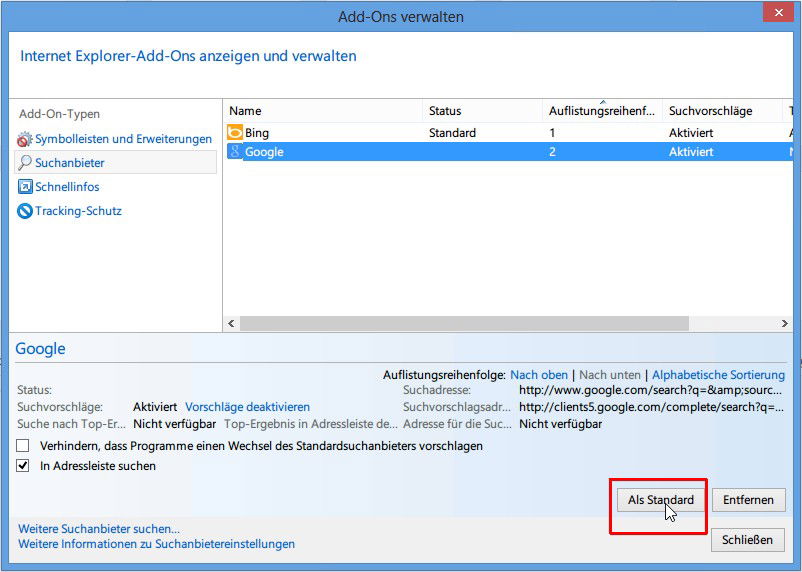This screenshot has height=572, width=802.
Task: Click the horizontal scrollbar left arrow
Action: [231, 323]
